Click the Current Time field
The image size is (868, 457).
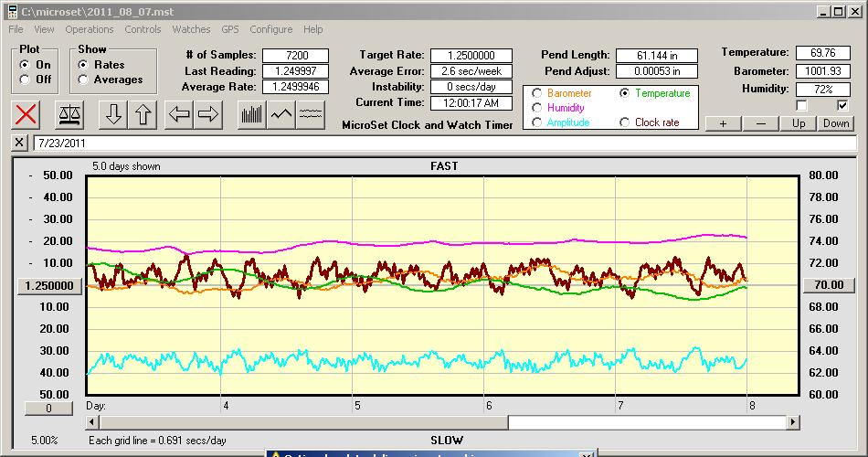coord(471,102)
